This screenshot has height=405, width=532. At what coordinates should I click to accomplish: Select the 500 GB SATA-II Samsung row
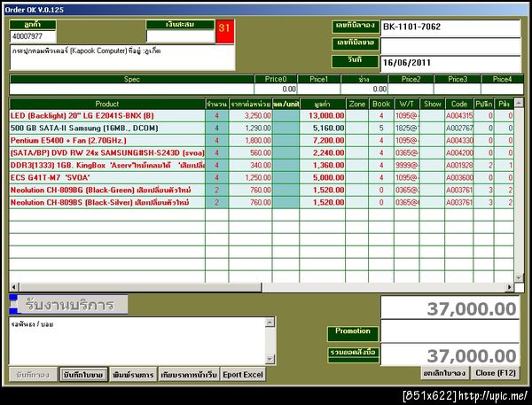262,129
